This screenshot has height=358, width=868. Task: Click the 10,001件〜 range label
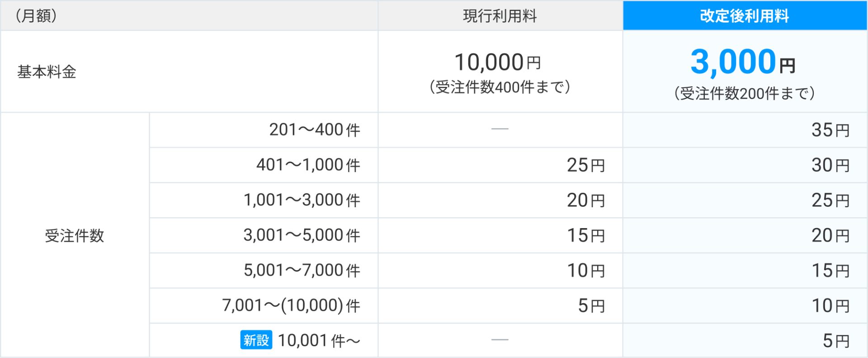pos(319,341)
